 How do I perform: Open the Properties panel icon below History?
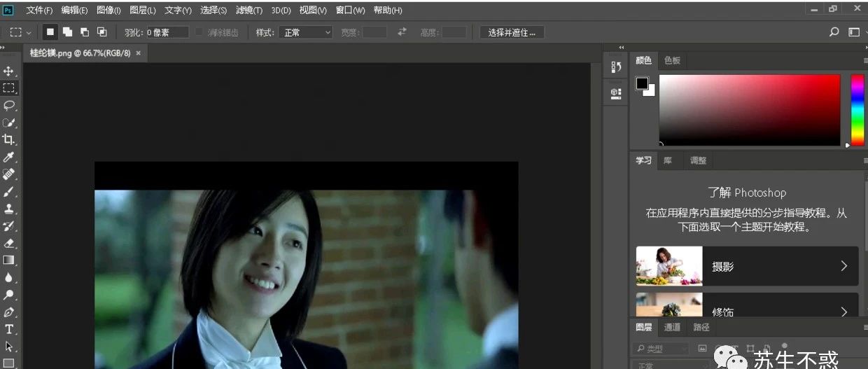(x=616, y=92)
